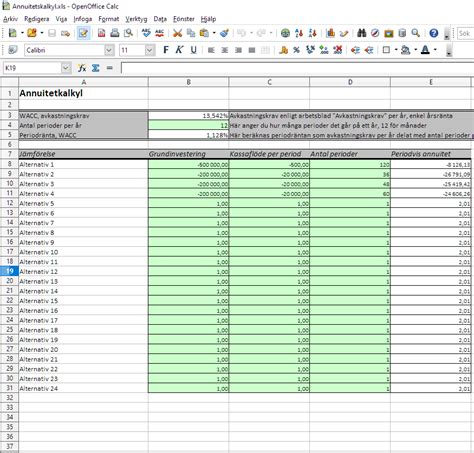This screenshot has height=453, width=474.
Task: Toggle underline U formatting
Action: (x=193, y=50)
